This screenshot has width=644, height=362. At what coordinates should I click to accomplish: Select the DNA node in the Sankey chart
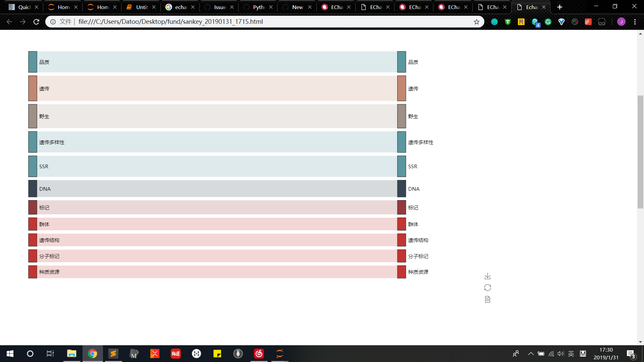click(32, 188)
